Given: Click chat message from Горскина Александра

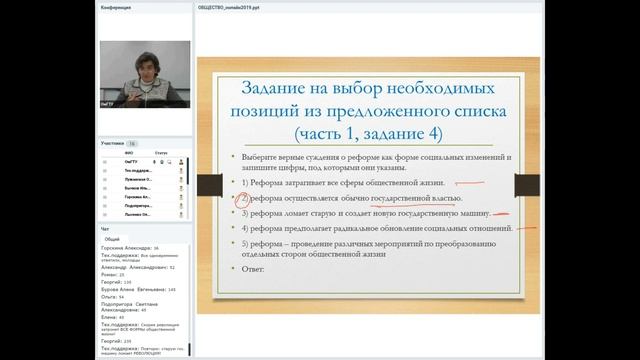Looking at the screenshot, I should click(130, 248).
